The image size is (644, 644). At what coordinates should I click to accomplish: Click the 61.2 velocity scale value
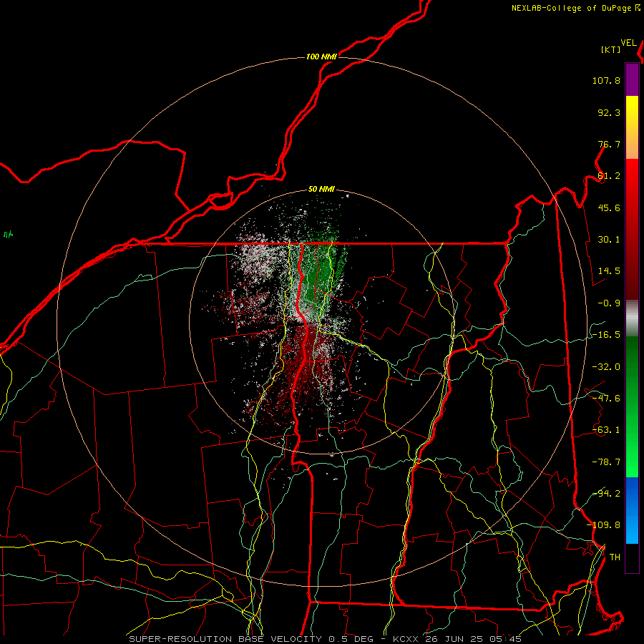[x=609, y=176]
